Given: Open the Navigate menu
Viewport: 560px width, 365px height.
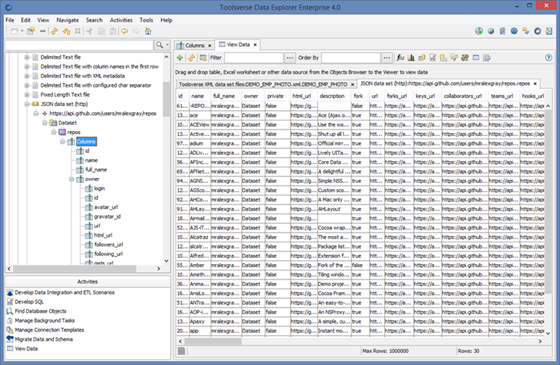Looking at the screenshot, I should click(x=68, y=20).
